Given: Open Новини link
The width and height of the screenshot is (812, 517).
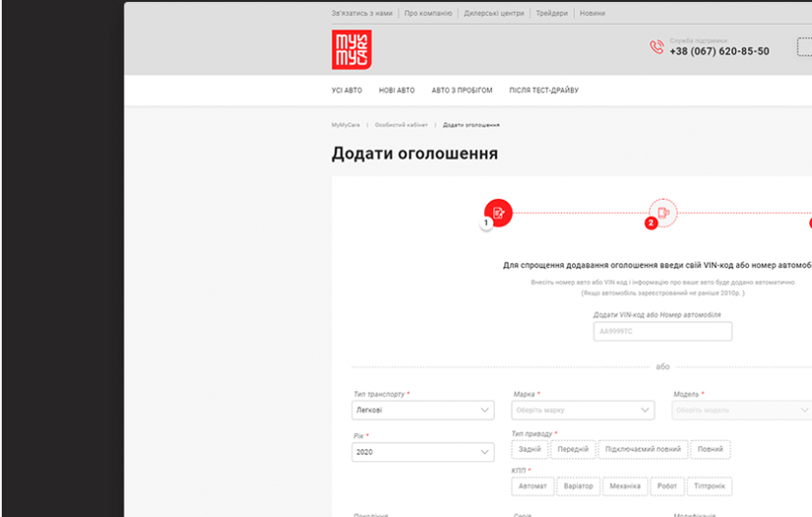Looking at the screenshot, I should click(x=593, y=14).
